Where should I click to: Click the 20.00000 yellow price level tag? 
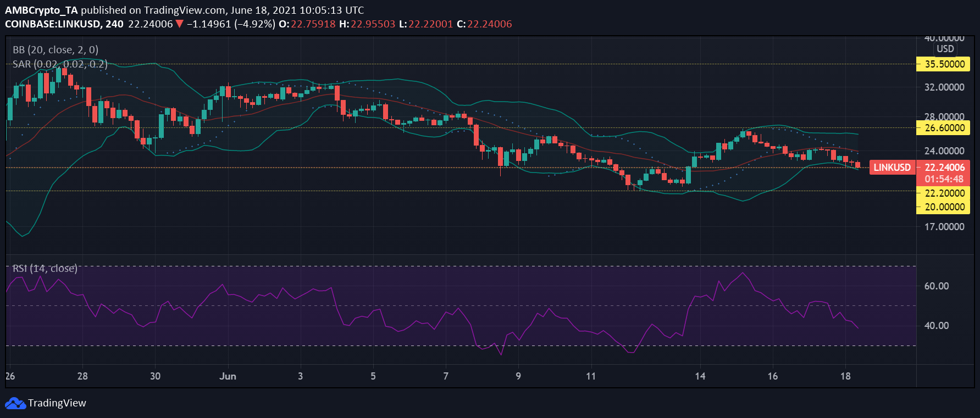[943, 207]
